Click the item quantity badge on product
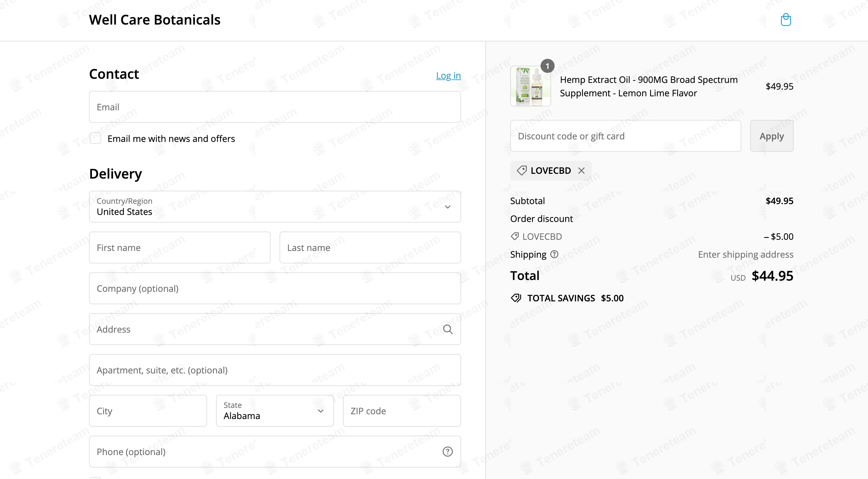Viewport: 868px width, 479px height. [x=547, y=66]
